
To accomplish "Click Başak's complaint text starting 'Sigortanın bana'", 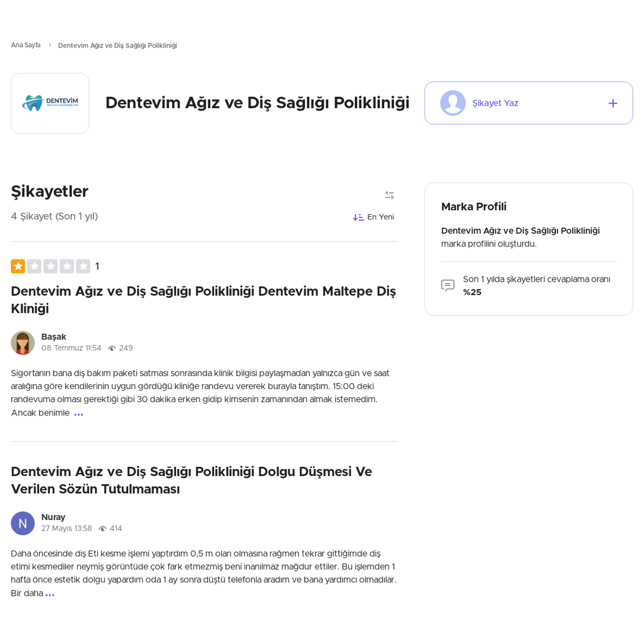I will [200, 393].
